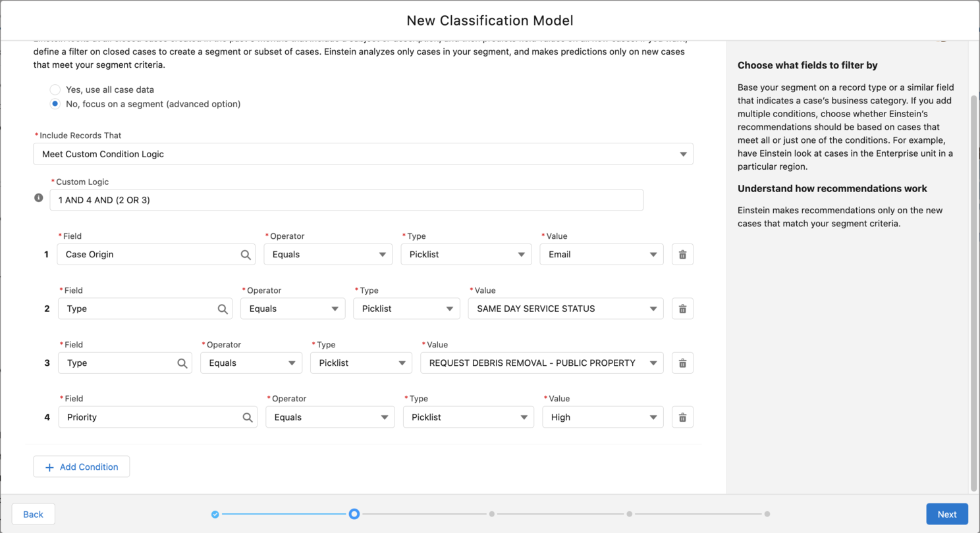Go back with the Back button
This screenshot has width=980, height=533.
point(34,515)
